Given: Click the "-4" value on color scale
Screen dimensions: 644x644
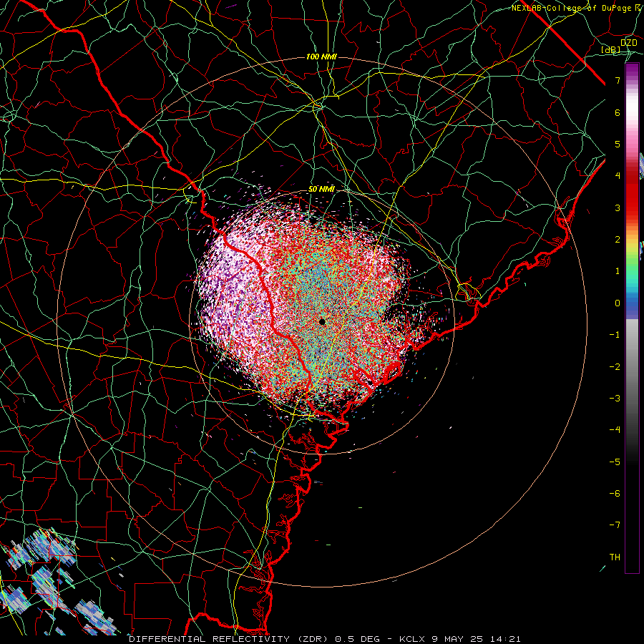Looking at the screenshot, I should tap(615, 430).
